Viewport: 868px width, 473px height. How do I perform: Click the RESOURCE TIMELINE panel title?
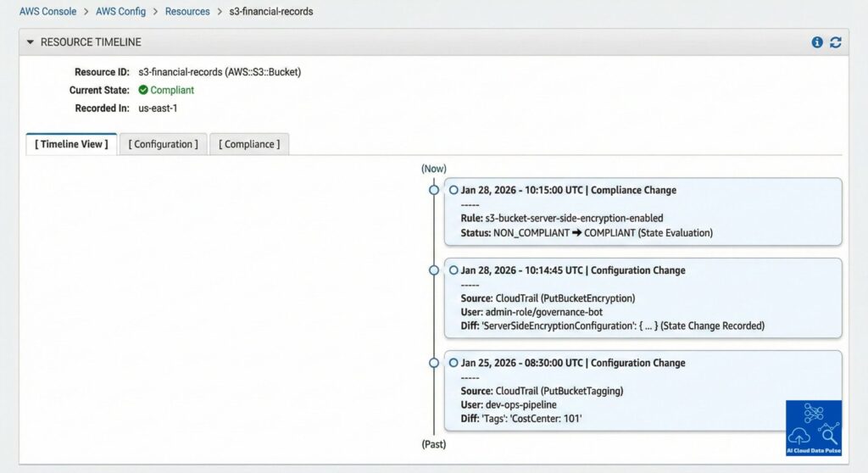pyautogui.click(x=91, y=42)
